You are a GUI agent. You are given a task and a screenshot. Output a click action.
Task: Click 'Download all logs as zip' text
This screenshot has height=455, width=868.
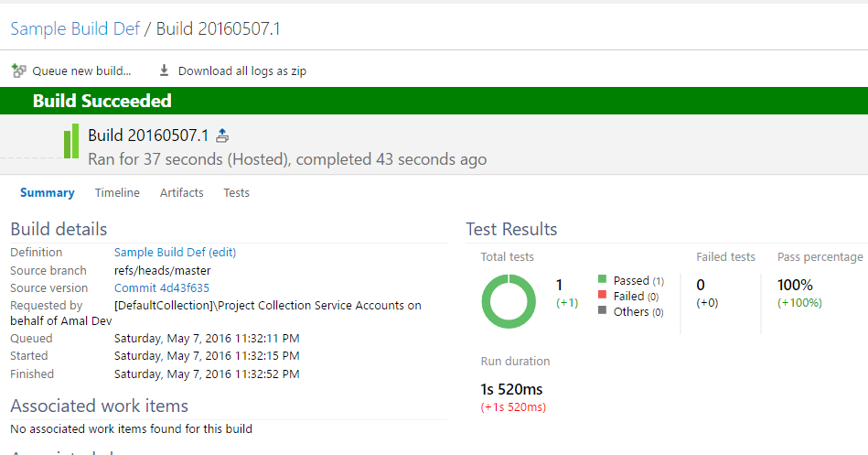(241, 70)
